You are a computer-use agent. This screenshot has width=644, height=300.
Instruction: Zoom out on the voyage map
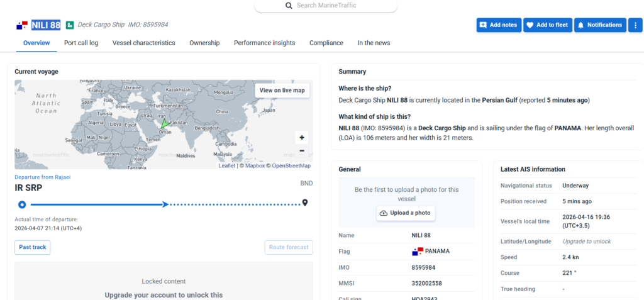coord(302,151)
